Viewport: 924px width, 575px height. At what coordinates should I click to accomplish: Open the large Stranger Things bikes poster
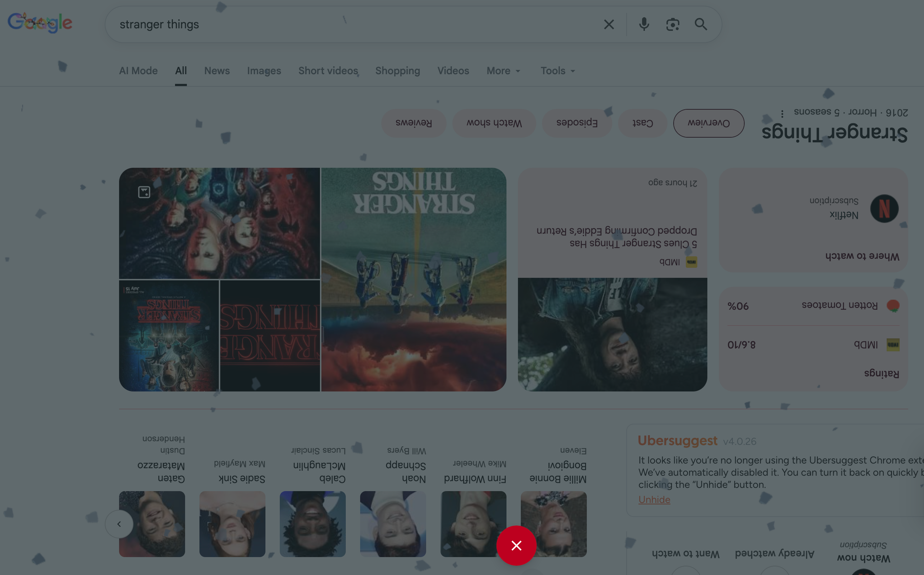(x=414, y=280)
